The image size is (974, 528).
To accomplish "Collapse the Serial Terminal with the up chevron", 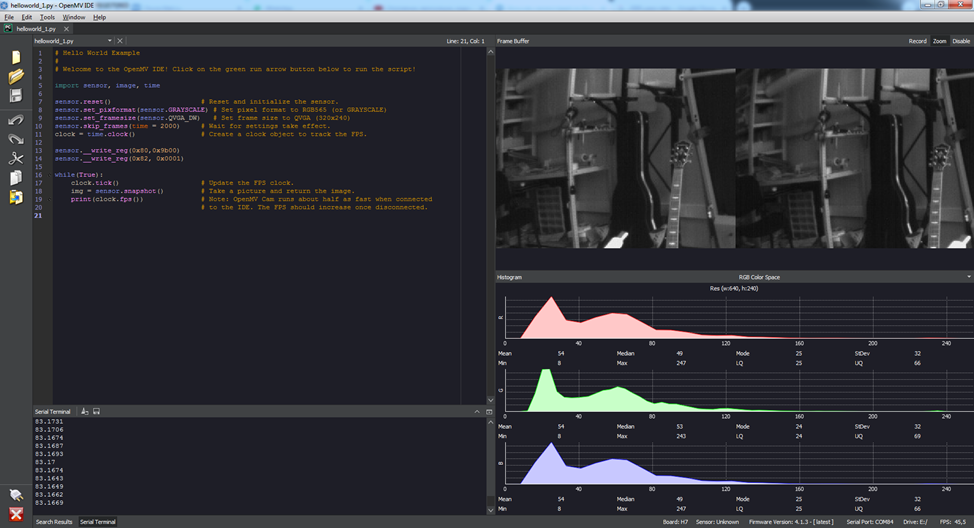I will click(477, 411).
